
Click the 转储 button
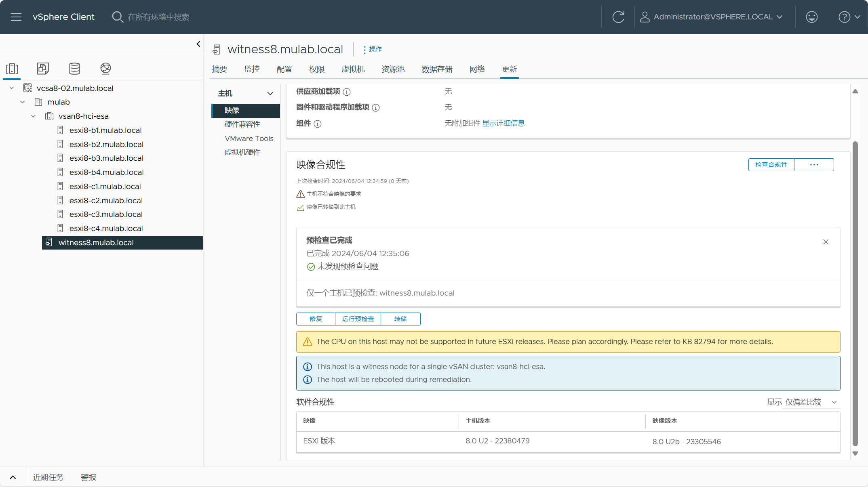tap(400, 319)
